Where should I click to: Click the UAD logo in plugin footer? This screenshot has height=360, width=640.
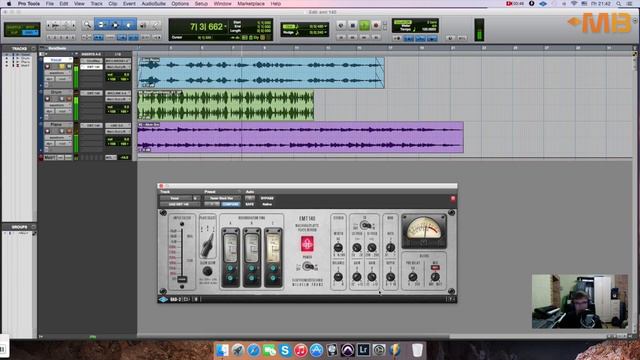pyautogui.click(x=163, y=299)
